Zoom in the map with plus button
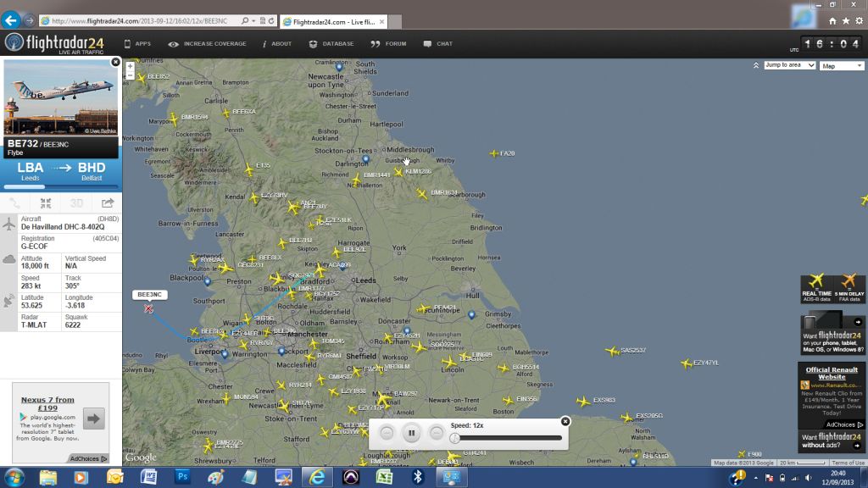Image resolution: width=868 pixels, height=488 pixels. tap(130, 66)
